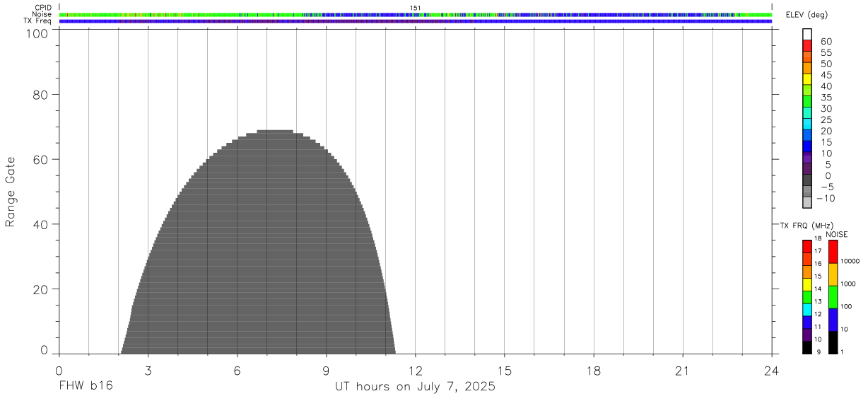
Task: Click the '24' UT hour tick label
Action: pos(772,371)
